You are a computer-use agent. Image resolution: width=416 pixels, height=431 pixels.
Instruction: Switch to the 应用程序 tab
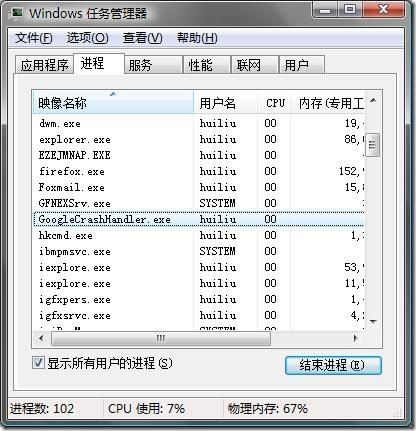pos(44,65)
